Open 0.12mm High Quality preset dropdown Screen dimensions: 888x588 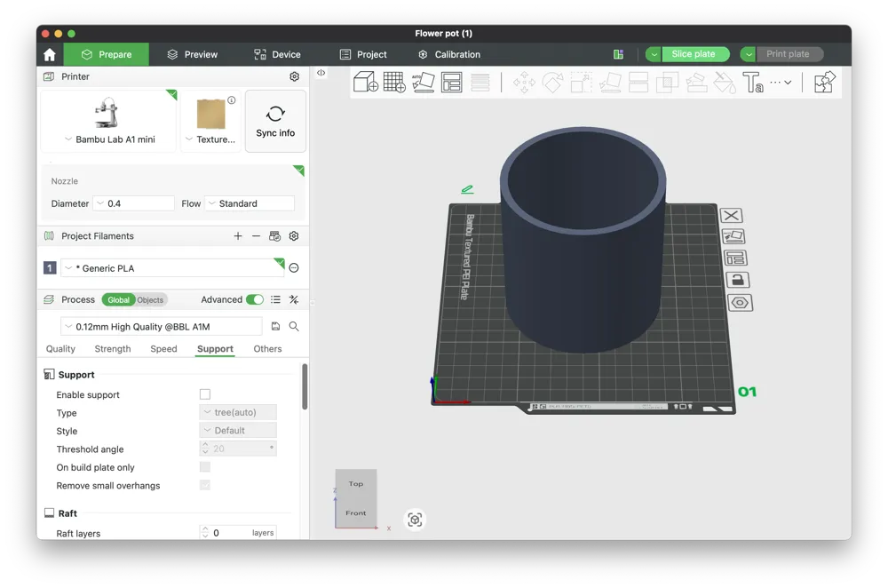pos(162,327)
